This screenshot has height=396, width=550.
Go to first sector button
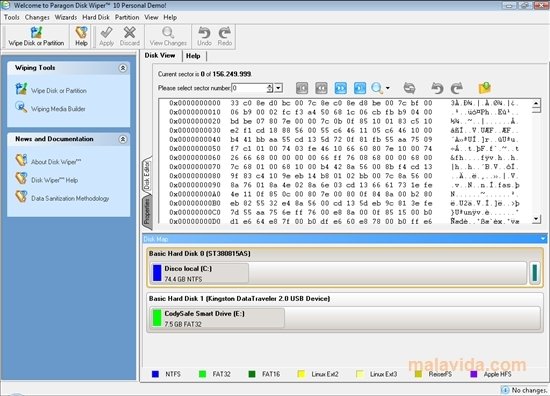[302, 88]
